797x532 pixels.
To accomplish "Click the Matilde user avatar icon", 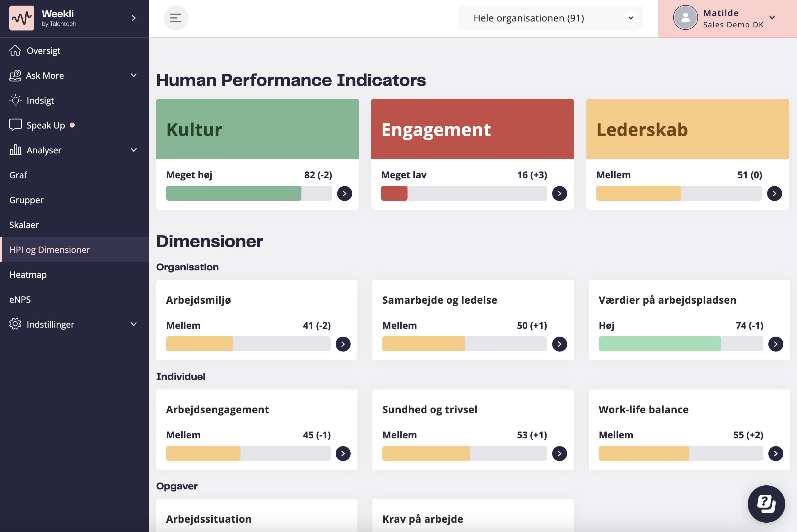I will click(x=685, y=18).
